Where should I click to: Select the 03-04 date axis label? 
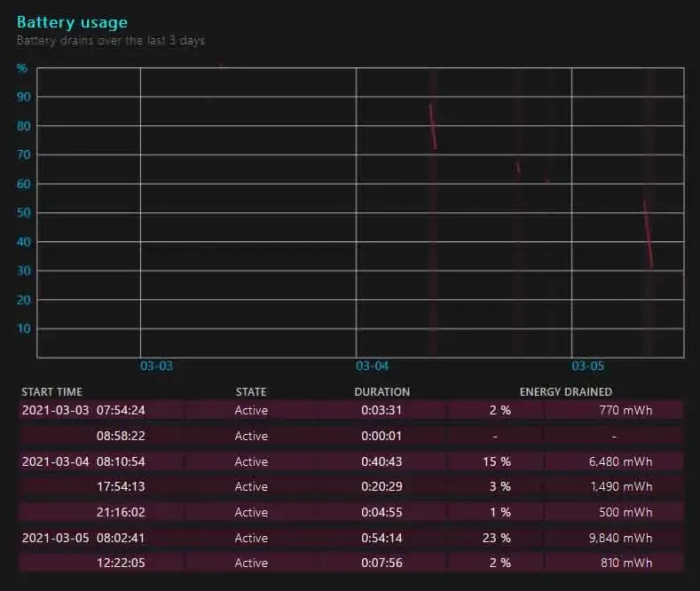point(373,366)
